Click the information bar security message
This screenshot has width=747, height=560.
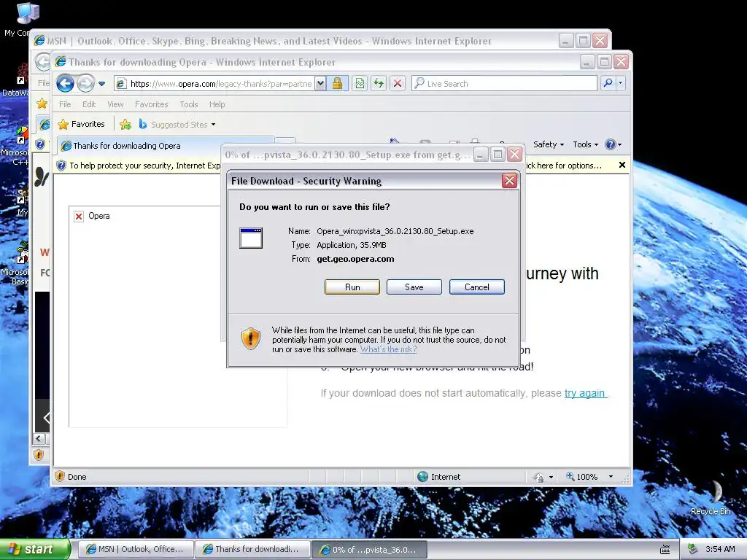[145, 166]
